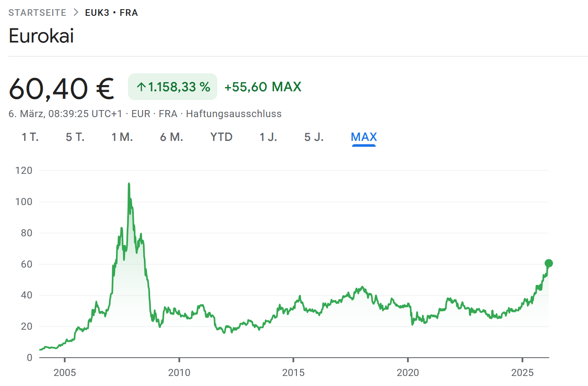Image resolution: width=588 pixels, height=386 pixels.
Task: Switch chart to YTD range
Action: (221, 137)
